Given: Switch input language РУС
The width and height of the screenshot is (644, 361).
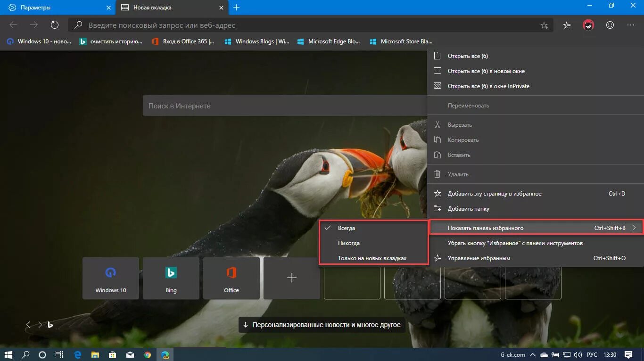Looking at the screenshot, I should click(x=592, y=354).
